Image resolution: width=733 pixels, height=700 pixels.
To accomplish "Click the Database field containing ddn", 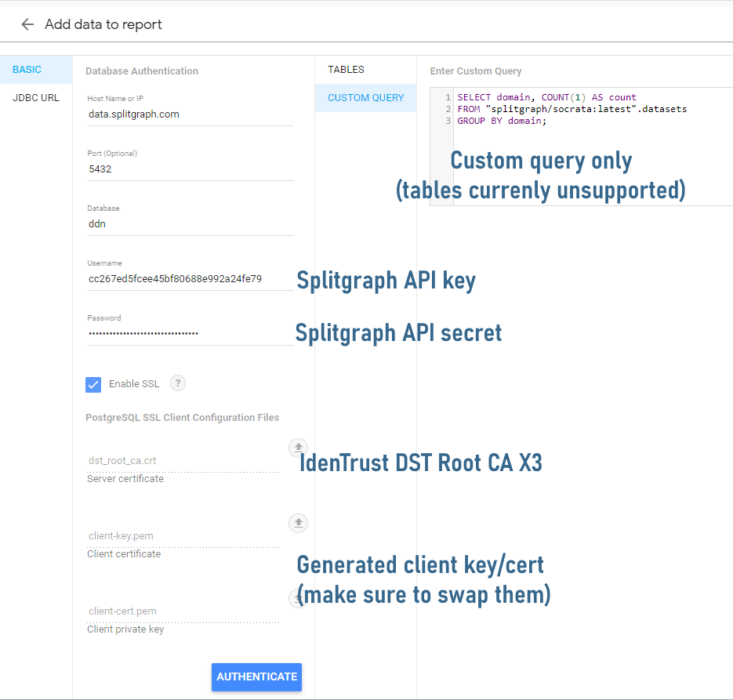I will point(191,224).
